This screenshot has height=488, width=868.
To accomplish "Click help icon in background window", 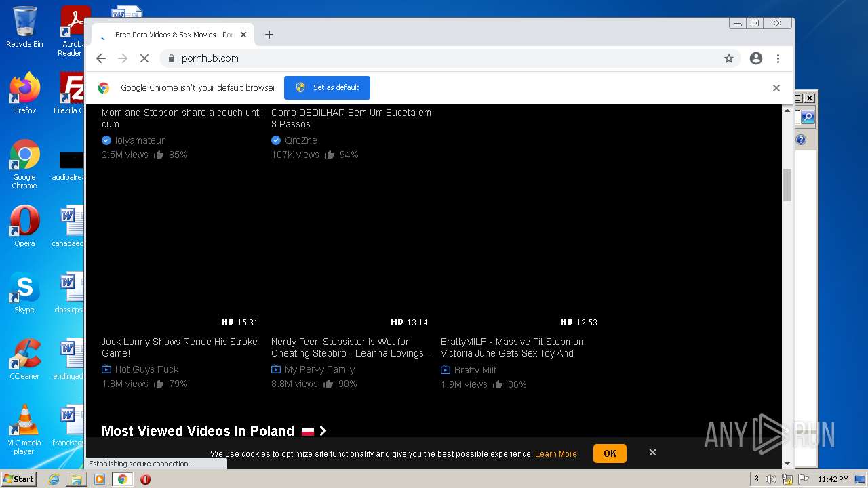I will 802,140.
